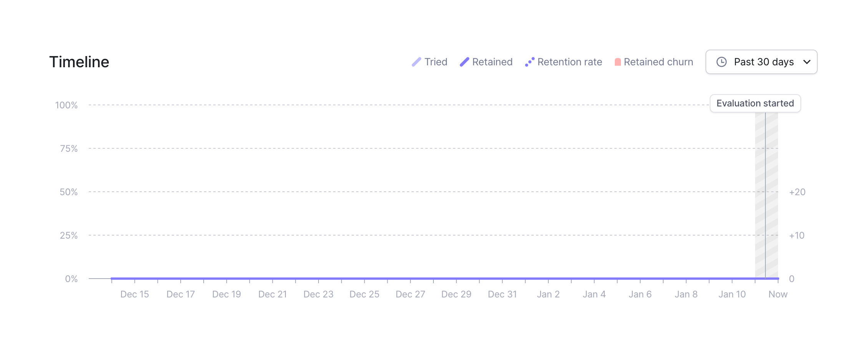Click the purple retained line on chart

[x=423, y=278]
